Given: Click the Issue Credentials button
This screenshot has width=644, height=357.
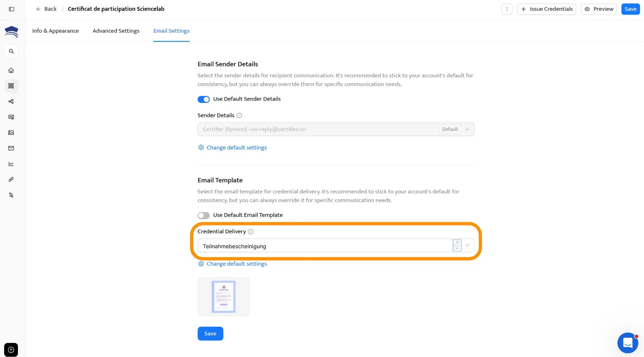Looking at the screenshot, I should click(x=546, y=9).
